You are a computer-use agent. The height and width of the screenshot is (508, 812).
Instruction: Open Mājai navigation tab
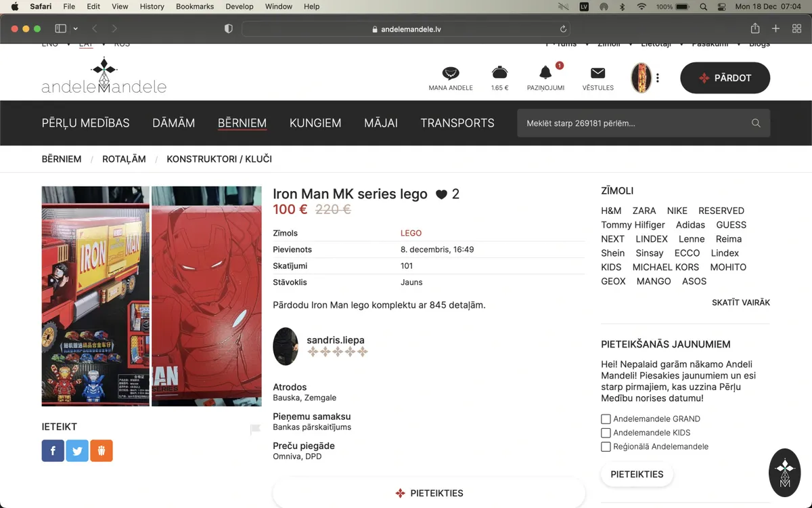pos(381,123)
